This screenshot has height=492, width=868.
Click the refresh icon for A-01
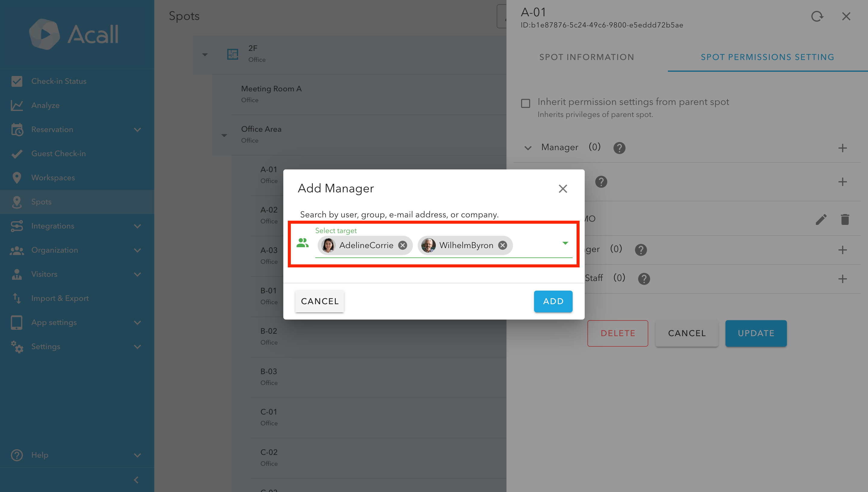click(x=817, y=16)
